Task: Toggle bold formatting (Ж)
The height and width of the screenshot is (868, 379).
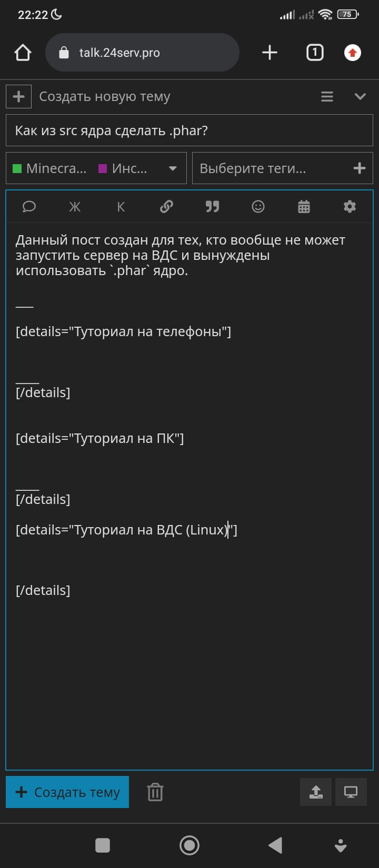Action: [75, 207]
